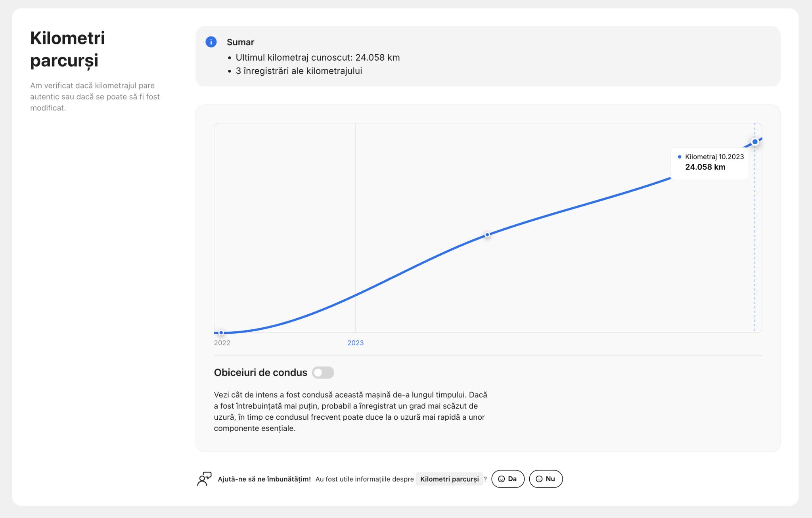Click the Kilometri parcurși page title
This screenshot has width=812, height=518.
[68, 49]
